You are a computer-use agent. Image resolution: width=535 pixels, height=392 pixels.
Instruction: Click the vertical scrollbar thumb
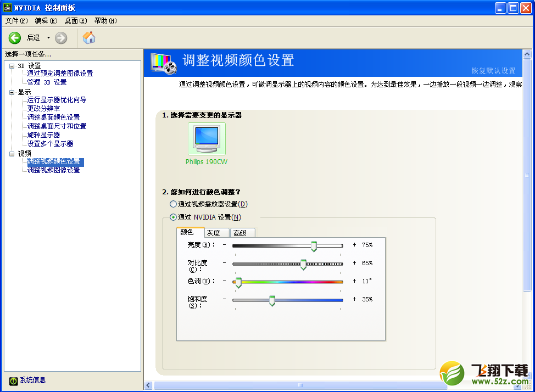(527, 175)
